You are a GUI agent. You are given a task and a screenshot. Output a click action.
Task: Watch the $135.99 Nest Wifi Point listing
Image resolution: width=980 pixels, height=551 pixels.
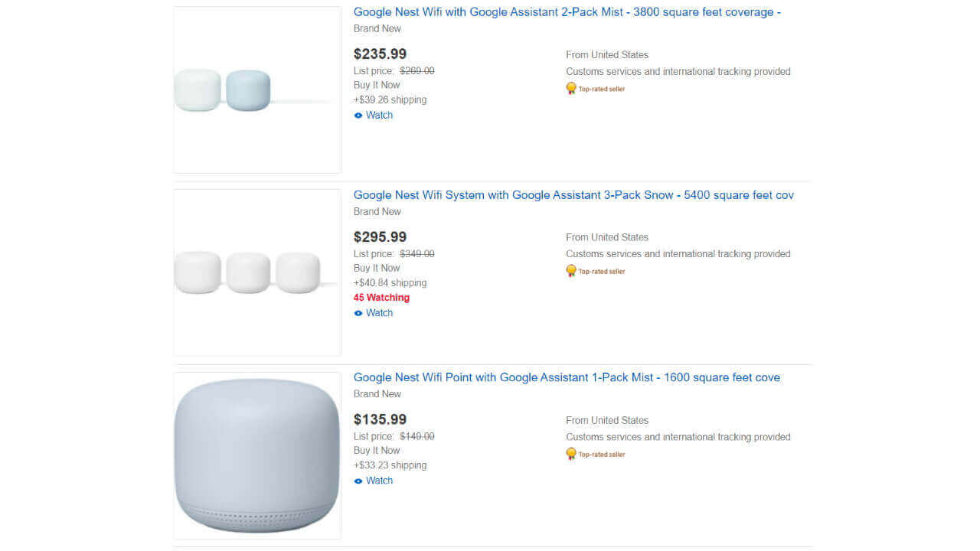click(379, 481)
